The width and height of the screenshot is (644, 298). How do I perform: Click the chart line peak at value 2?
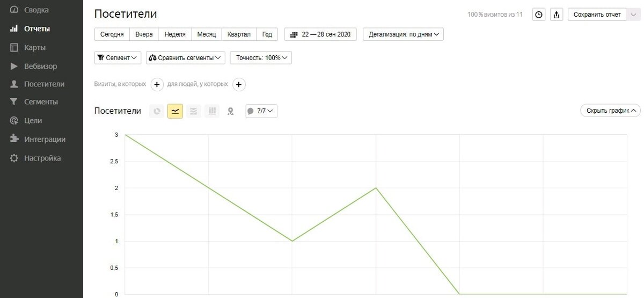tap(376, 188)
